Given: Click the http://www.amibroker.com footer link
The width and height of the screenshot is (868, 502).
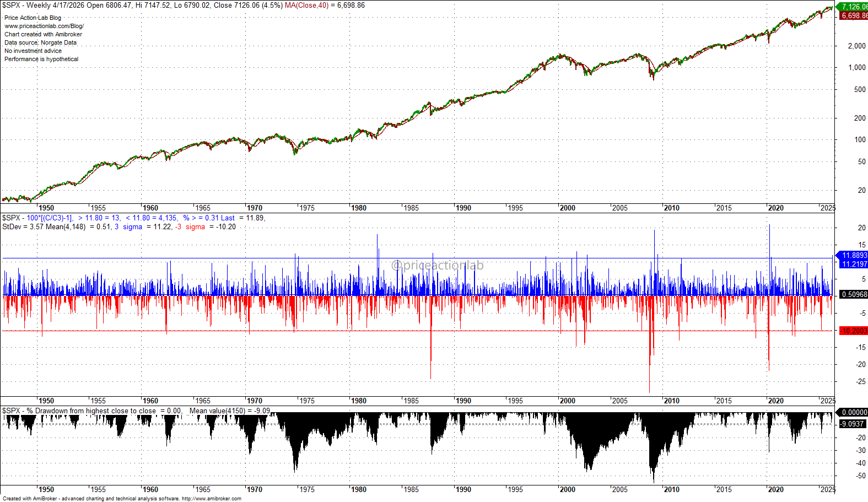Looking at the screenshot, I should (x=212, y=499).
